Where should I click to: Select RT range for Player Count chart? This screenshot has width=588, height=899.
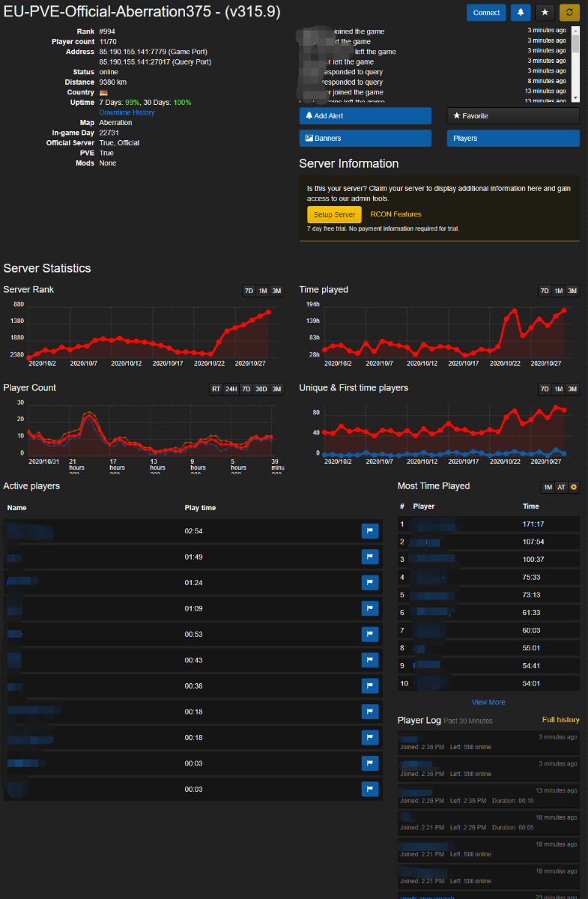click(216, 389)
